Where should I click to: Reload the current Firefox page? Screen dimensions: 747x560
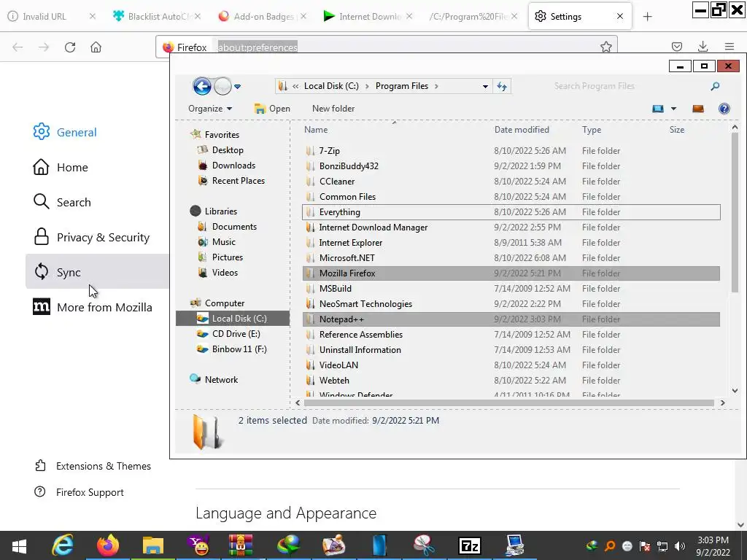pyautogui.click(x=70, y=47)
